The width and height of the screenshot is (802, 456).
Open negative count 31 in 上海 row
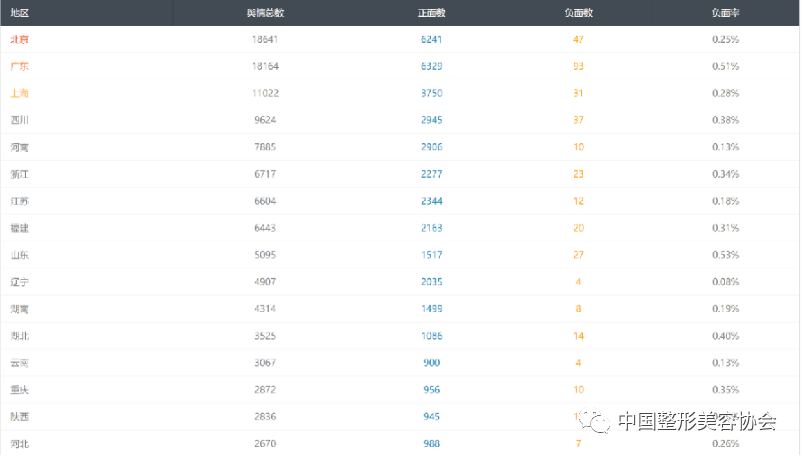(578, 93)
